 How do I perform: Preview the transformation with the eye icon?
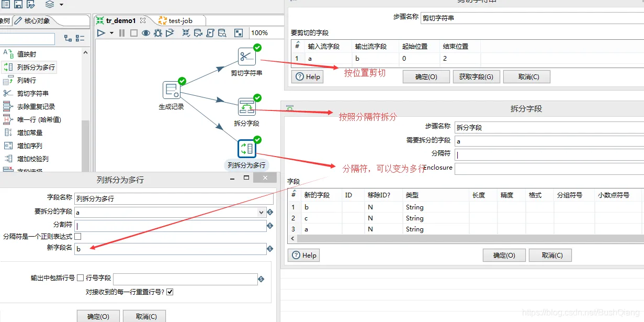(x=145, y=33)
